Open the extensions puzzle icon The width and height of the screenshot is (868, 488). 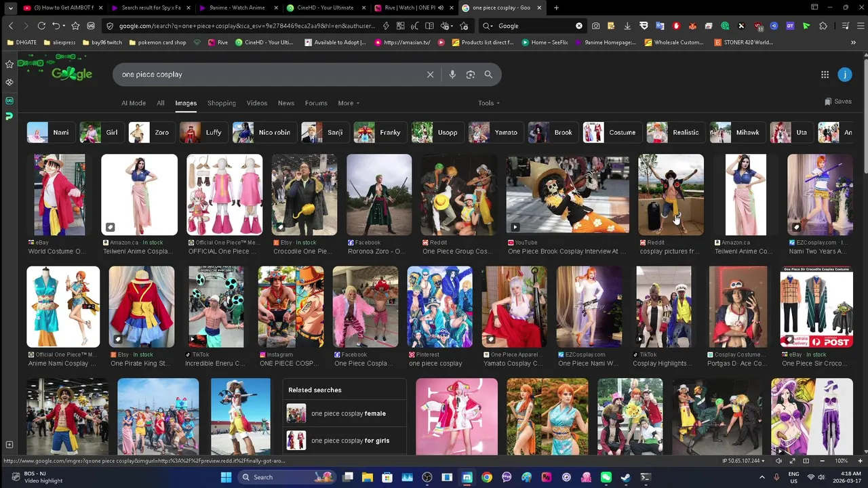pos(823,26)
